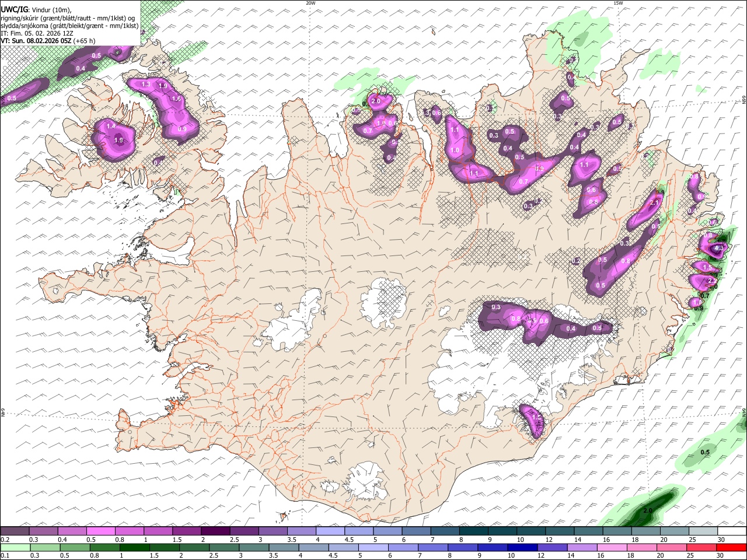Select upper legend swatch between 0.2 and 0.3
The width and height of the screenshot is (747, 560).
point(15,531)
